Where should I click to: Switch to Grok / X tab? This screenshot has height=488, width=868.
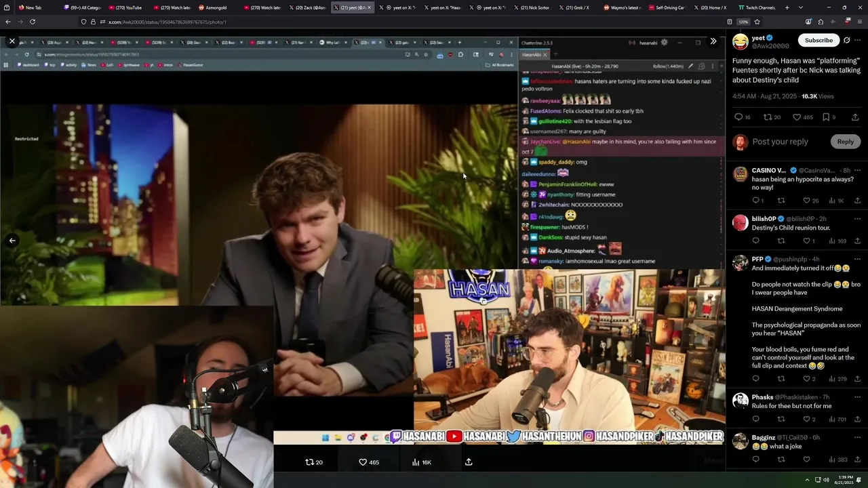coord(577,7)
